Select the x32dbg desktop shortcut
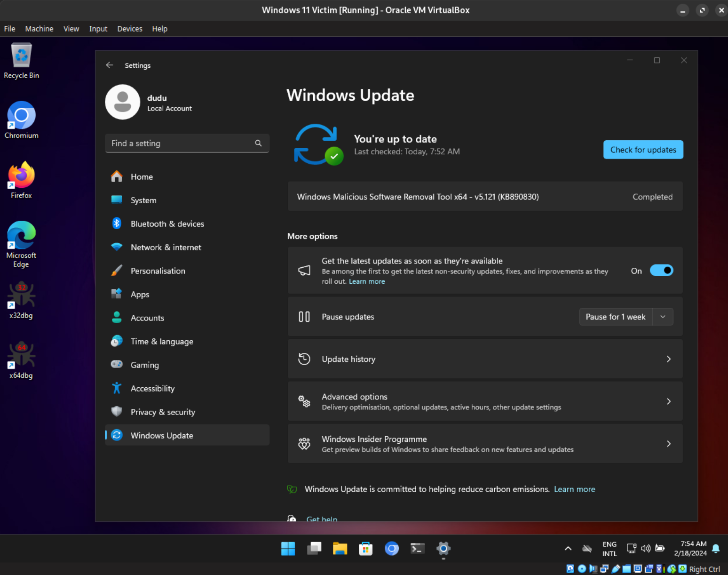 point(21,300)
